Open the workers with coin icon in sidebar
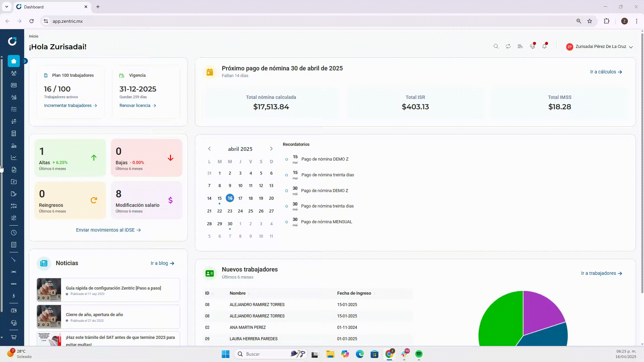 pyautogui.click(x=14, y=97)
